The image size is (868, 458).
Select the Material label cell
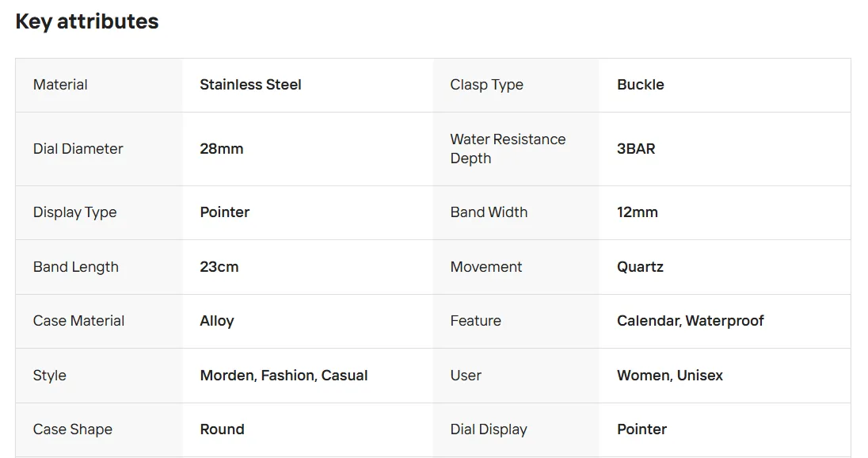60,85
